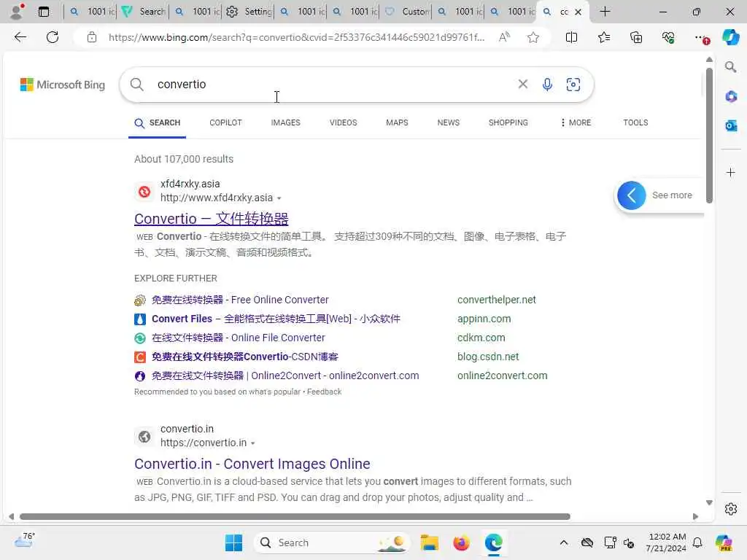This screenshot has height=560, width=747.
Task: Open Outlook sidebar icon
Action: click(x=730, y=125)
